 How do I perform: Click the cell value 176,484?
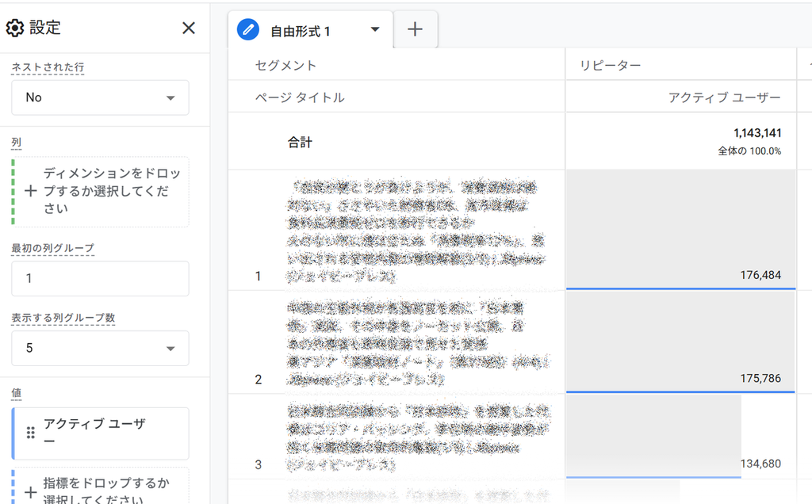(760, 275)
